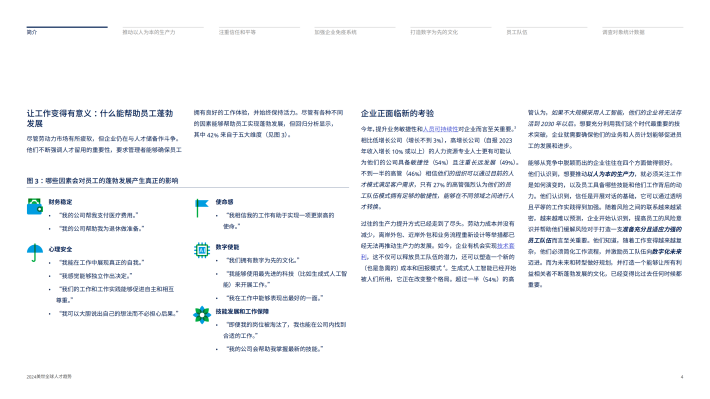Viewport: 710px width, 399px height.
Task: Switch to the 注重信任和平等 tab
Action: [x=238, y=32]
